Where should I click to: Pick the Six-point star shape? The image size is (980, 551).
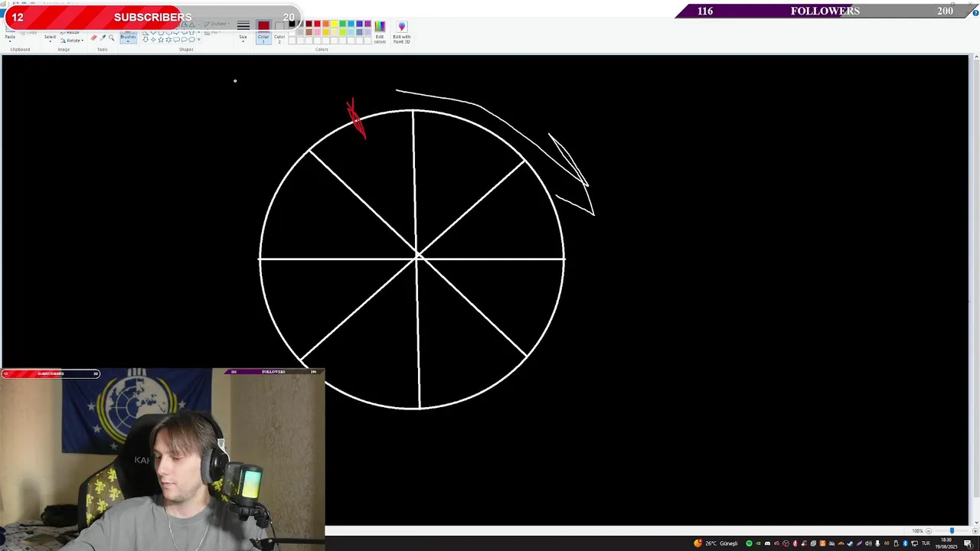point(168,40)
